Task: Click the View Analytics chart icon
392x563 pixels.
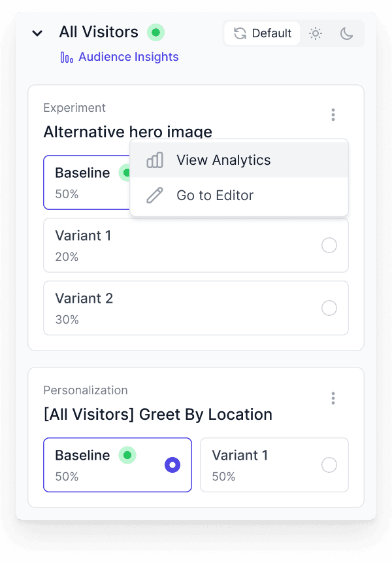Action: pos(155,160)
